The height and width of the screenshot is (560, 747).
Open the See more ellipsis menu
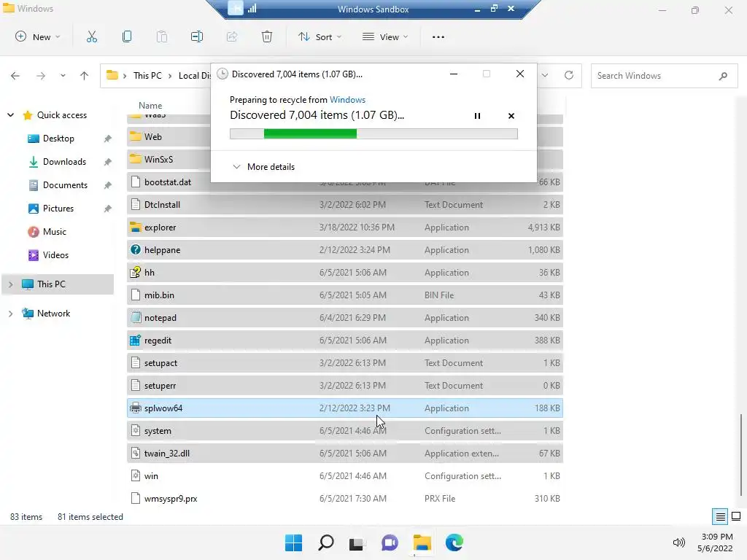pos(438,36)
